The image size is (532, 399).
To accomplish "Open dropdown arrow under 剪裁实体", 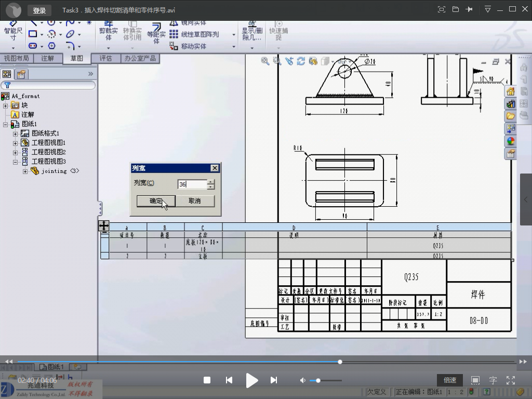I will tap(108, 48).
